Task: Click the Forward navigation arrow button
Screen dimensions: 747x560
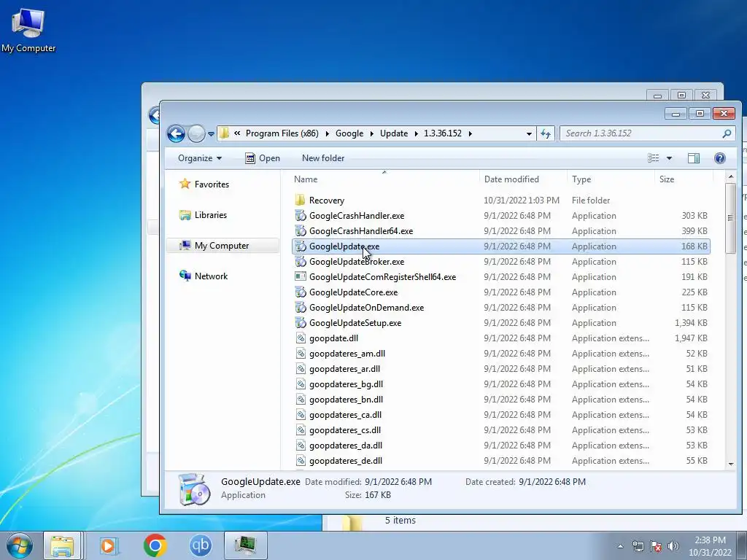Action: click(x=196, y=134)
